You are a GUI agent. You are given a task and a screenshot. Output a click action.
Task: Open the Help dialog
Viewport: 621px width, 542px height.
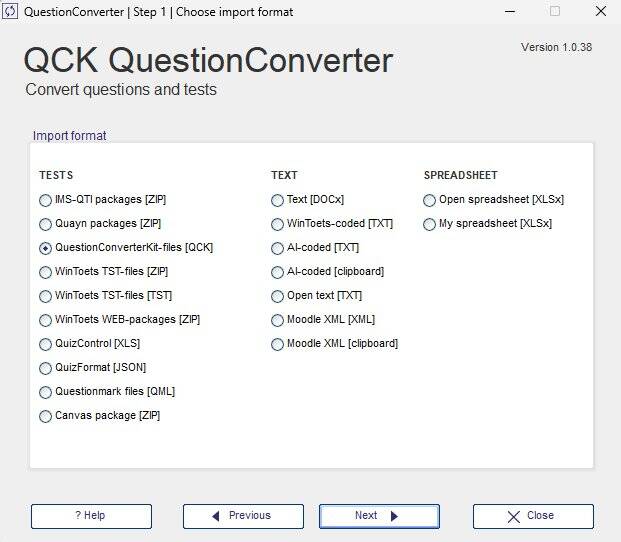[x=91, y=516]
